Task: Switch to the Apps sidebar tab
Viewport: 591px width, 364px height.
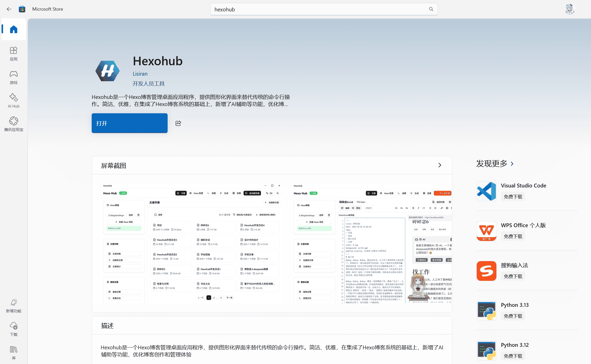Action: [x=14, y=54]
